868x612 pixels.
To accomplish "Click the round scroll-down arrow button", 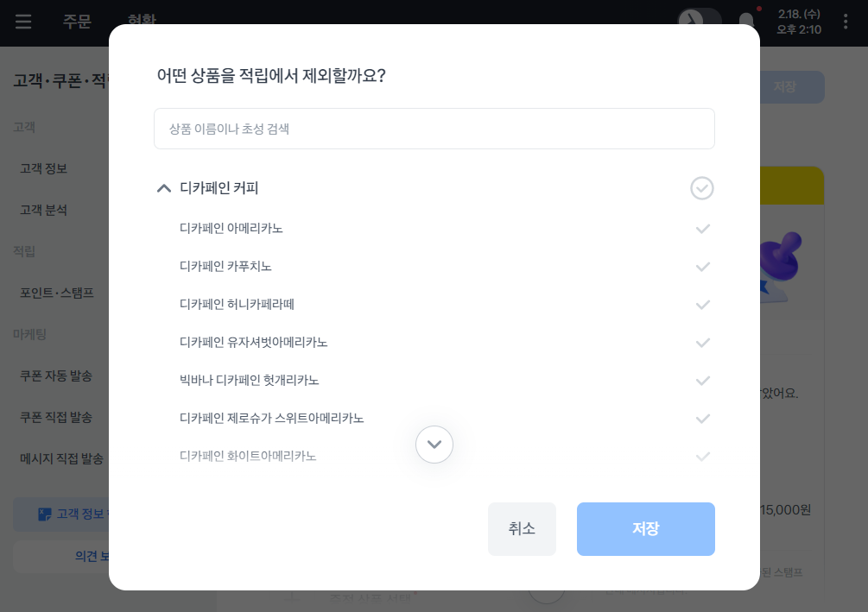I will [434, 445].
